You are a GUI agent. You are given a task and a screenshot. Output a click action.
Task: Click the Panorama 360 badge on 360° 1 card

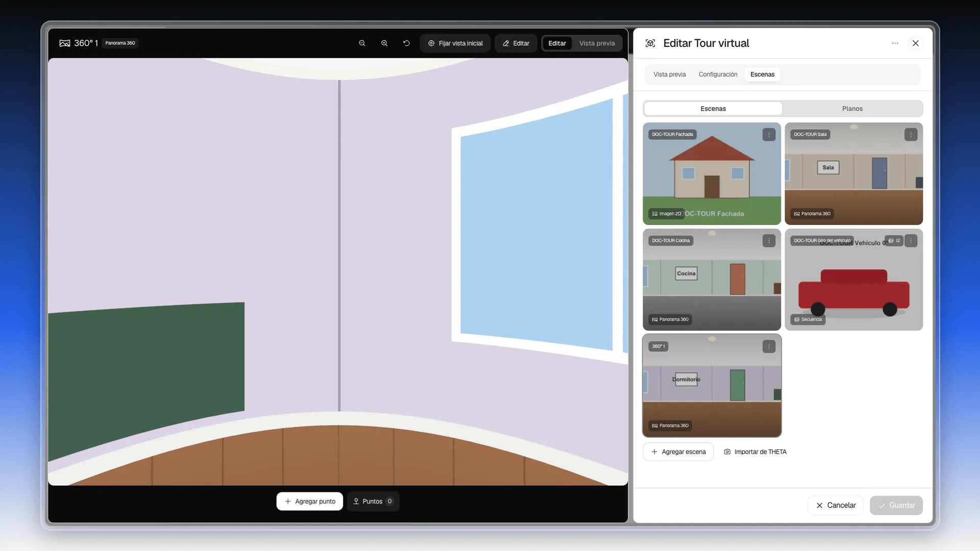(670, 425)
